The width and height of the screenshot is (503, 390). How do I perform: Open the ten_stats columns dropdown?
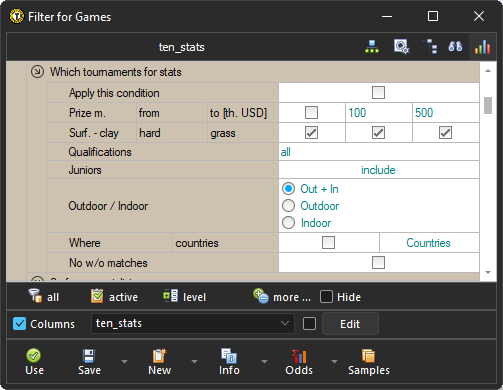pyautogui.click(x=193, y=323)
